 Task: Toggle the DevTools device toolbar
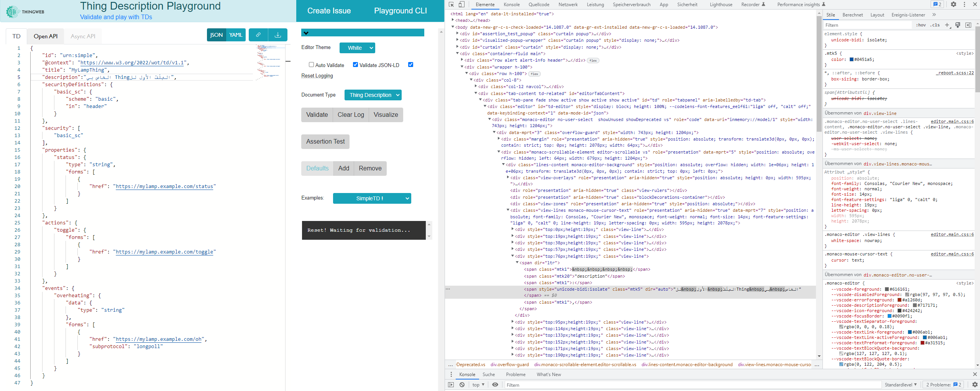pyautogui.click(x=462, y=4)
